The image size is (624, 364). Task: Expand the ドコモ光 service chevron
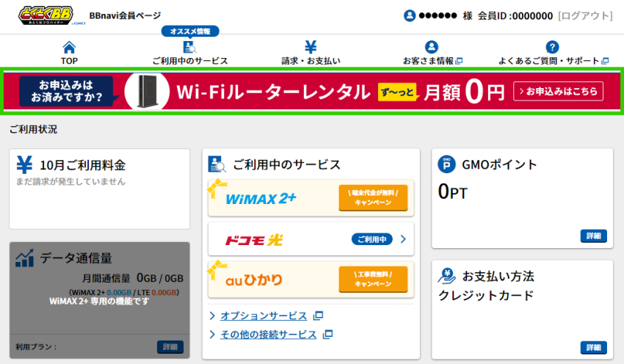(x=403, y=239)
